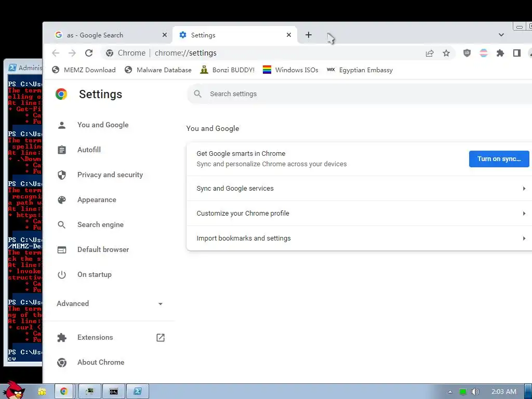Screen dimensions: 532x399
Task: Open the Malware Database bookmark
Action: tap(158, 70)
